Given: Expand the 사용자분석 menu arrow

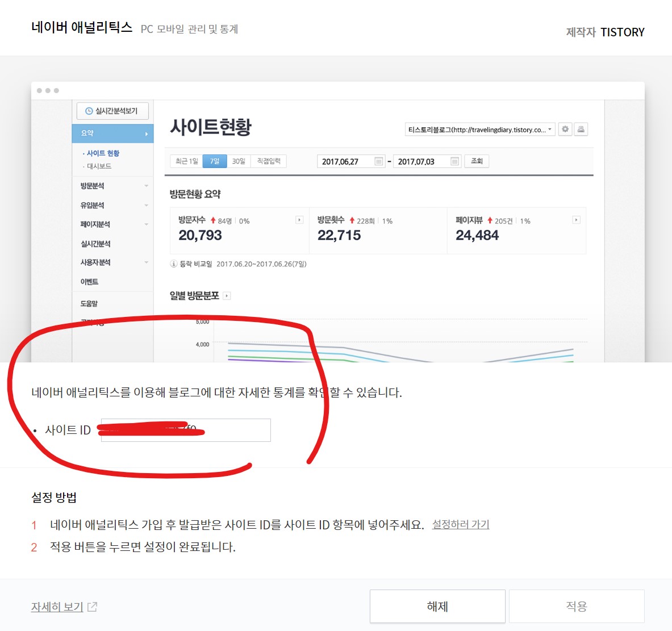Looking at the screenshot, I should [x=146, y=262].
